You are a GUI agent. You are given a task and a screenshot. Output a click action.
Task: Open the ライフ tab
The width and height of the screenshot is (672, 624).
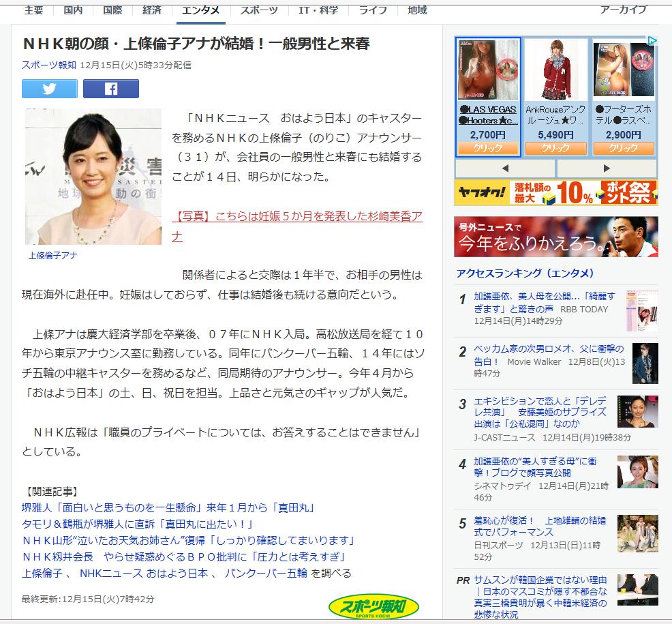(x=373, y=10)
